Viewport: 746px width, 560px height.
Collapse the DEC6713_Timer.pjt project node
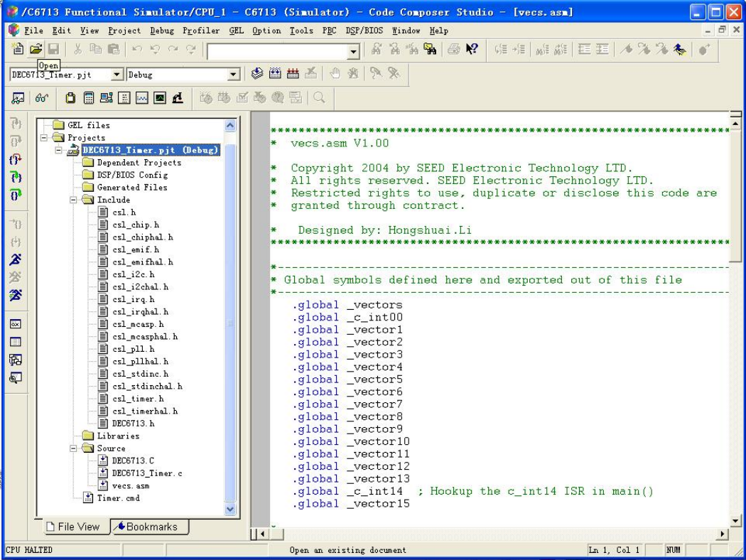(58, 151)
